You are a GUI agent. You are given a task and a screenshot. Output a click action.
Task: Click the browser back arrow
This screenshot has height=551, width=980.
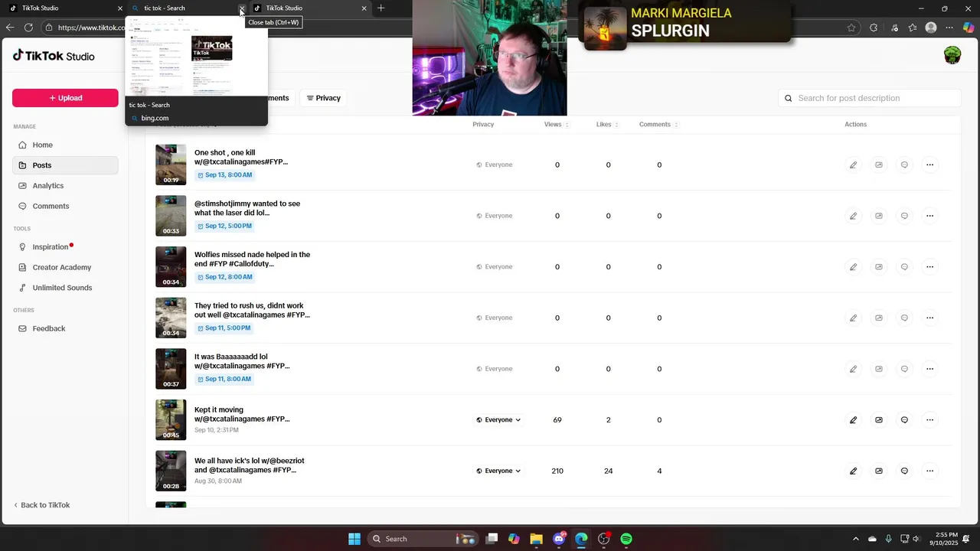pyautogui.click(x=9, y=28)
